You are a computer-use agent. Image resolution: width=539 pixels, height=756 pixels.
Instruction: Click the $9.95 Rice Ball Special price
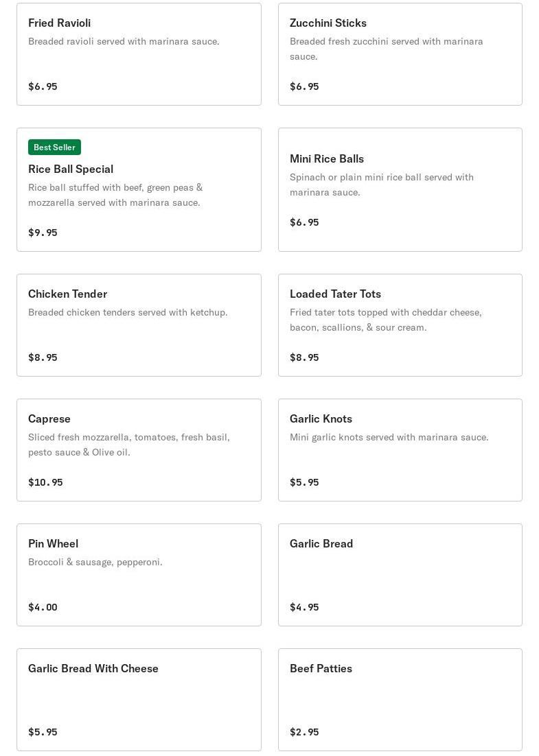(x=43, y=233)
